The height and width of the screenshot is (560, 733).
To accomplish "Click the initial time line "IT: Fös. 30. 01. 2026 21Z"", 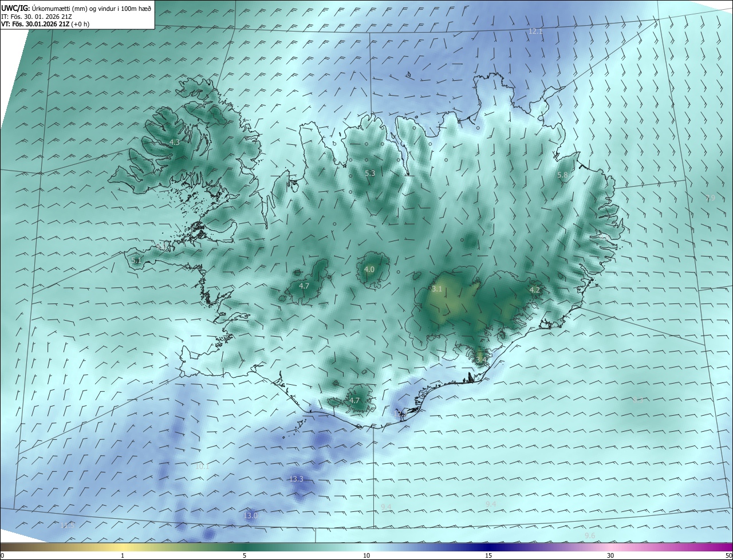I will tap(36, 16).
